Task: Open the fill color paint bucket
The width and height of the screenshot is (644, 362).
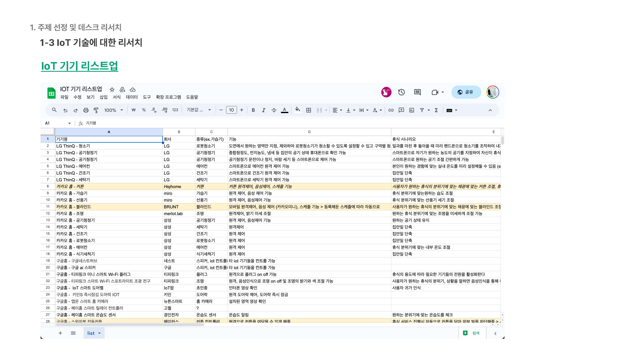Action: [x=297, y=110]
